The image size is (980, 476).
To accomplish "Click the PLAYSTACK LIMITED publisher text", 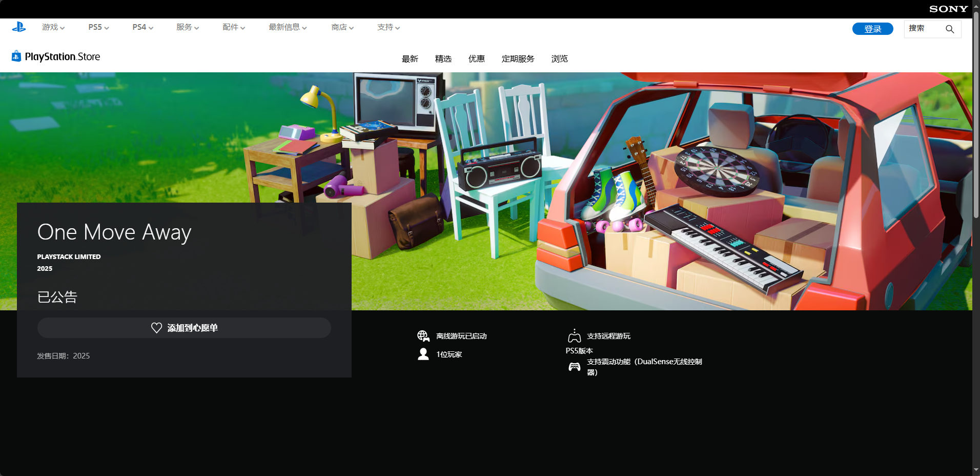I will pos(69,256).
